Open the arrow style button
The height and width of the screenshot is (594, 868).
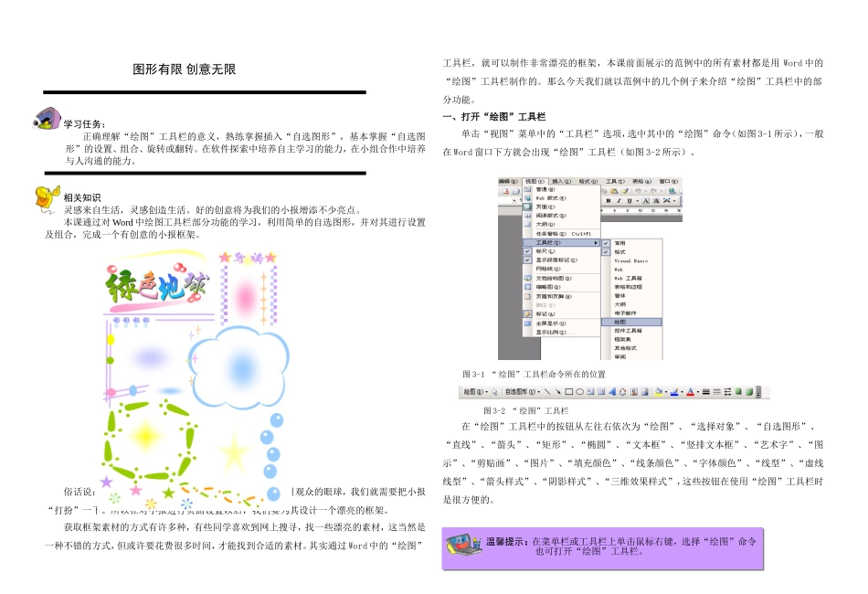[x=727, y=391]
